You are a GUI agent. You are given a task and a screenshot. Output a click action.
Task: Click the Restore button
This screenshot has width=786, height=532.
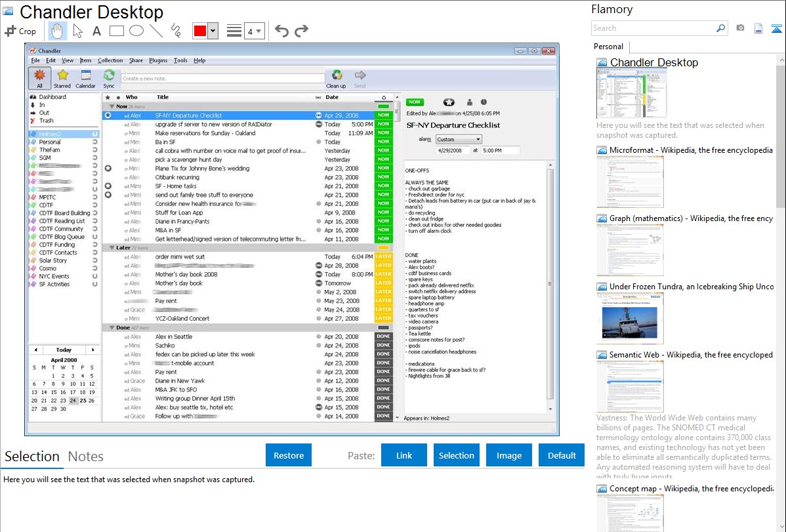[x=289, y=455]
